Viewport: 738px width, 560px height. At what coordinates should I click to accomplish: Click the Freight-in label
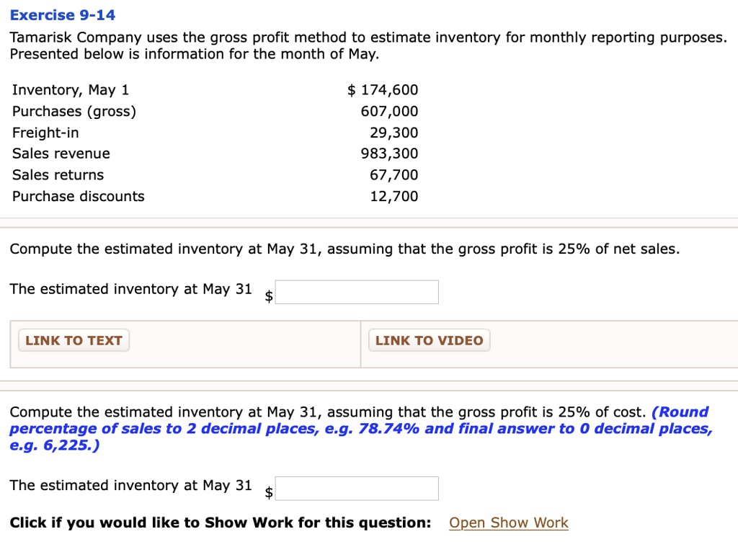point(45,132)
